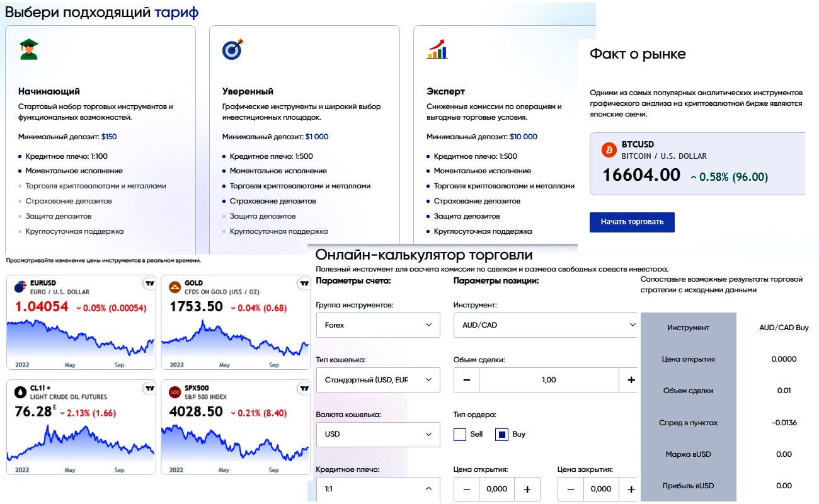Click the -0.0136 spread value
The image size is (819, 504).
pos(784,423)
